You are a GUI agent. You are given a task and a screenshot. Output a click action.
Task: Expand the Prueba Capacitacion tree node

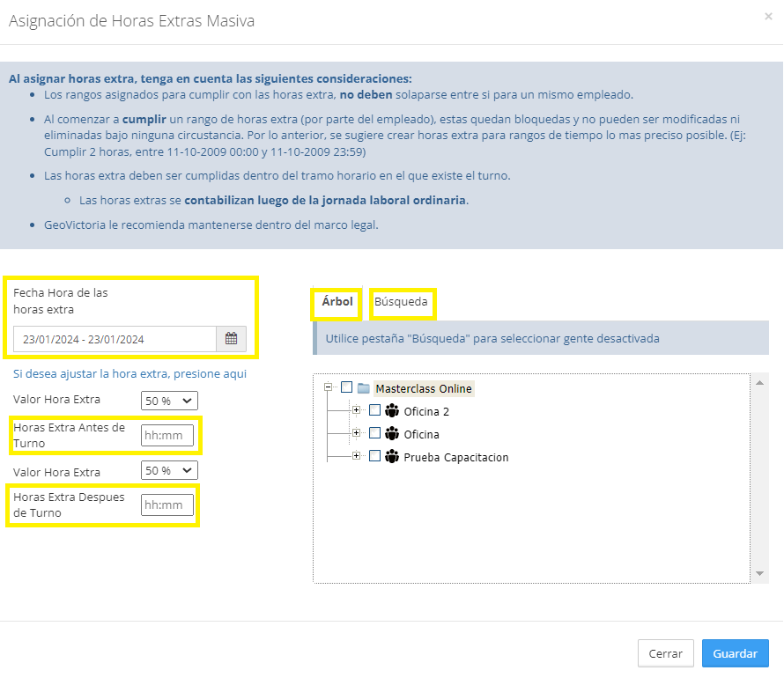click(357, 456)
